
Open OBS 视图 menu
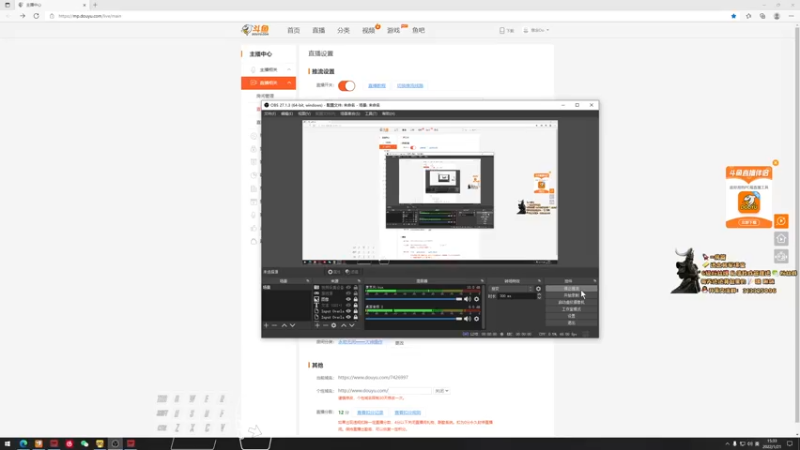point(304,114)
